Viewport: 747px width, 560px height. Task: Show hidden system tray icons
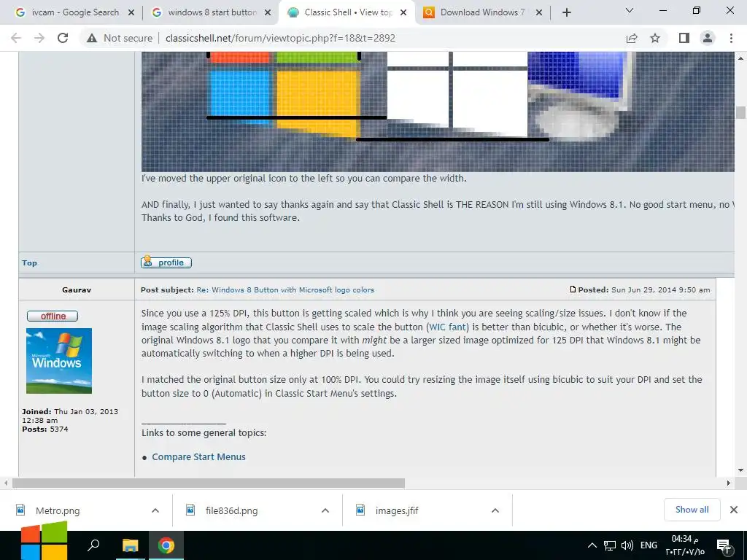click(x=592, y=545)
